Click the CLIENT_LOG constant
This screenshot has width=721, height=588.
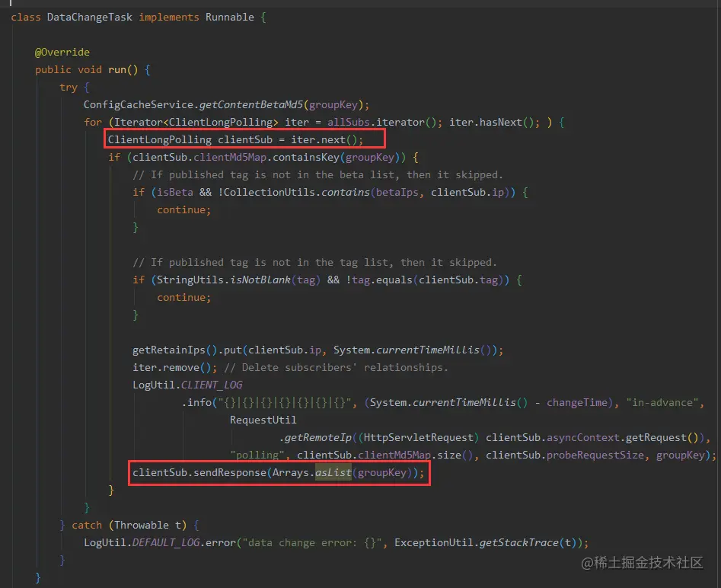[212, 385]
